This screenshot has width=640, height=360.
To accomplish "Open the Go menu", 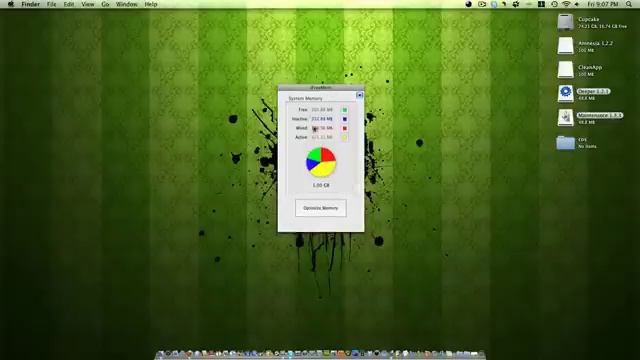I will pyautogui.click(x=105, y=4).
